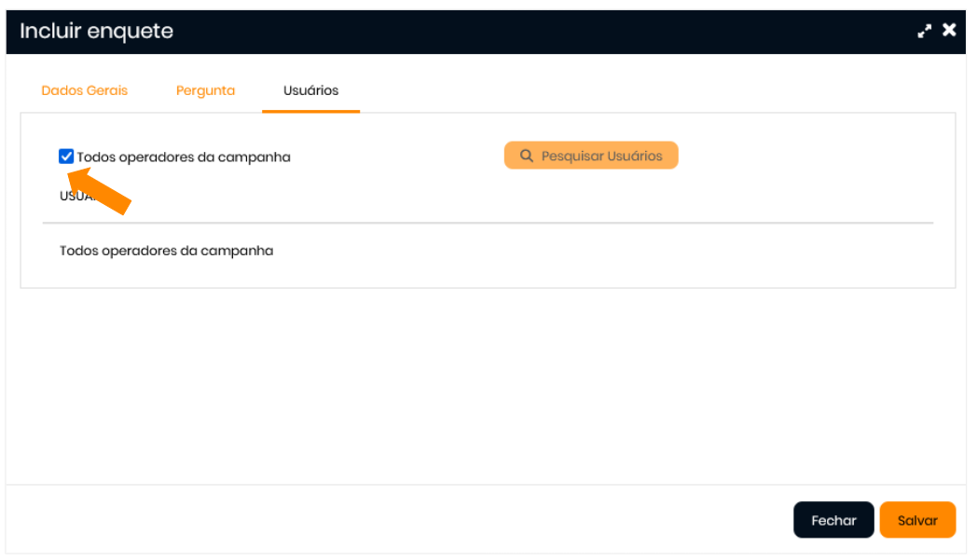Click the Incluir enquete title text
977x560 pixels.
[x=97, y=31]
